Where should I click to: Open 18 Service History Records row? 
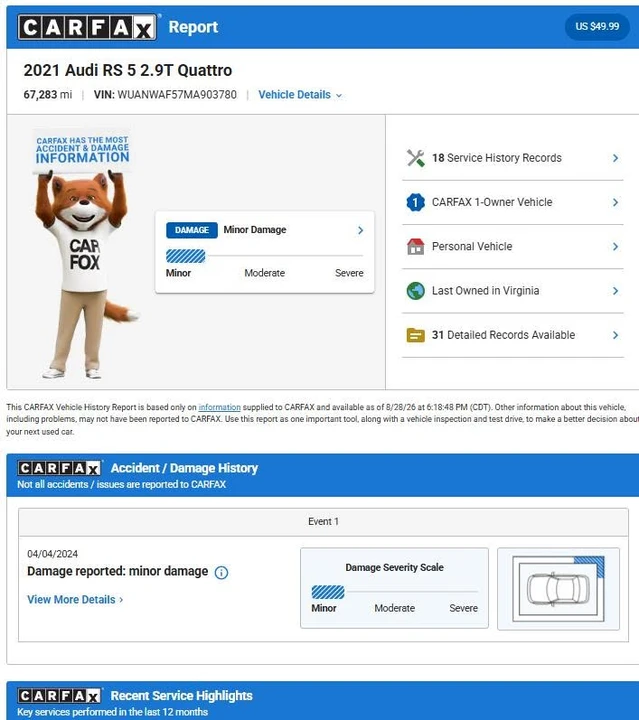(512, 158)
